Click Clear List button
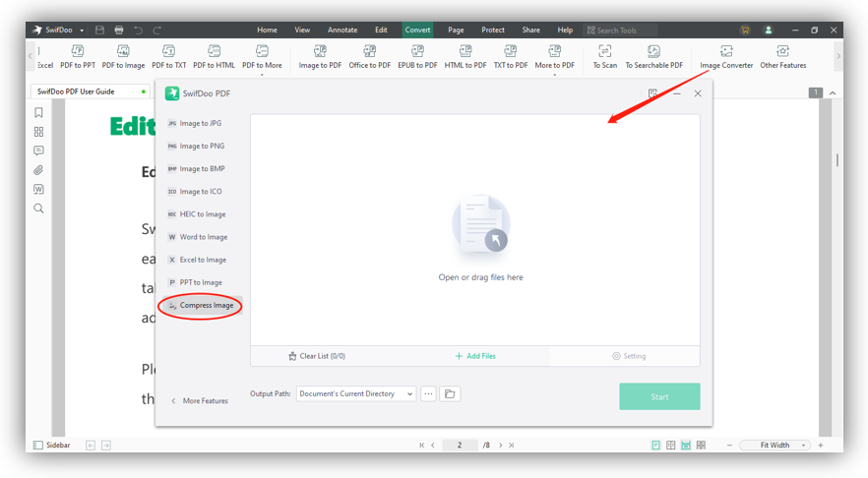Image resolution: width=868 pixels, height=478 pixels. pyautogui.click(x=317, y=356)
